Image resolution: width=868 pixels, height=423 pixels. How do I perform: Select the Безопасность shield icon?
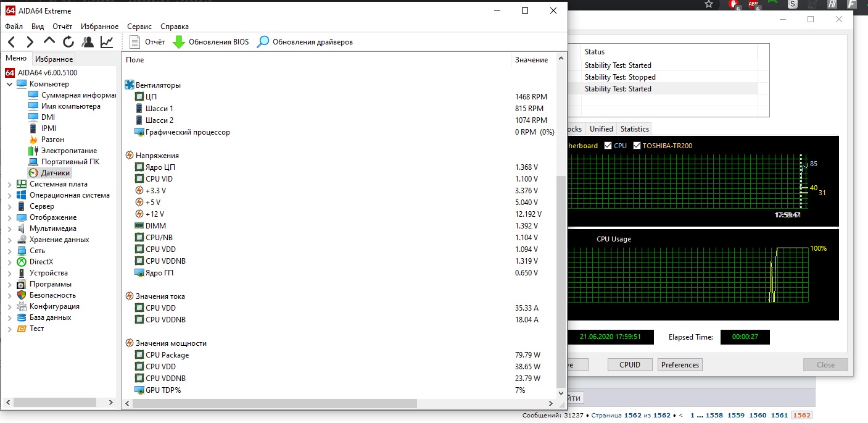click(22, 295)
